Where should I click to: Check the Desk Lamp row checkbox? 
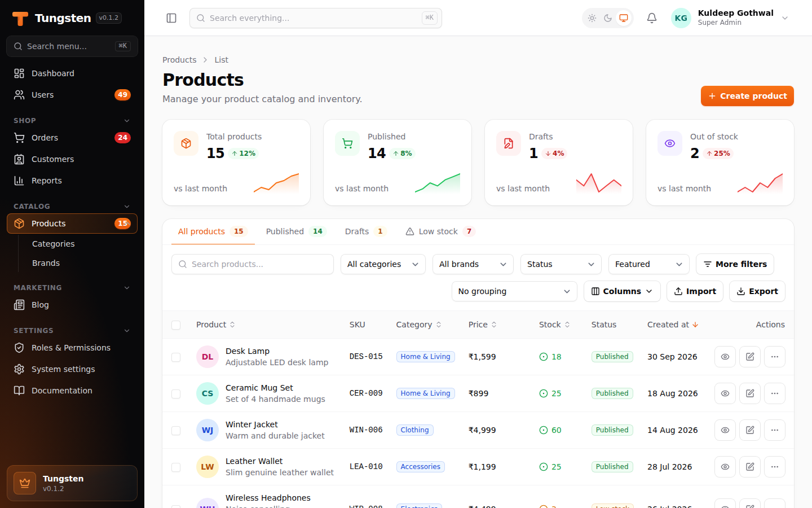[x=176, y=357]
